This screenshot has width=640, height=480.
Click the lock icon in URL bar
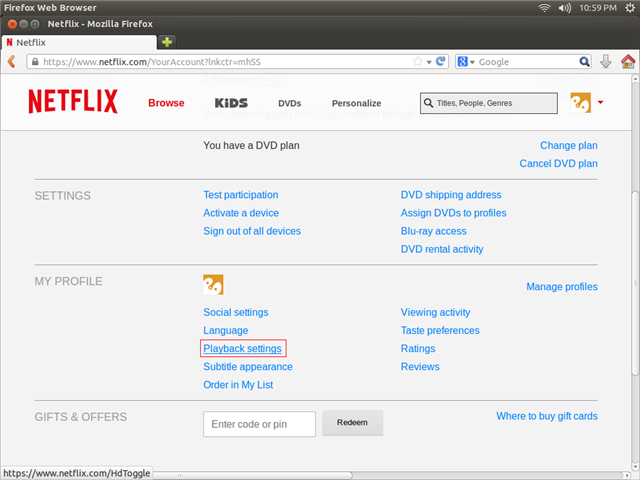(x=35, y=62)
